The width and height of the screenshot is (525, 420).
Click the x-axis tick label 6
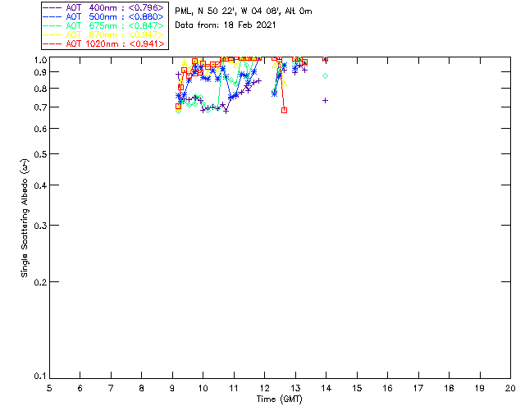(x=80, y=388)
